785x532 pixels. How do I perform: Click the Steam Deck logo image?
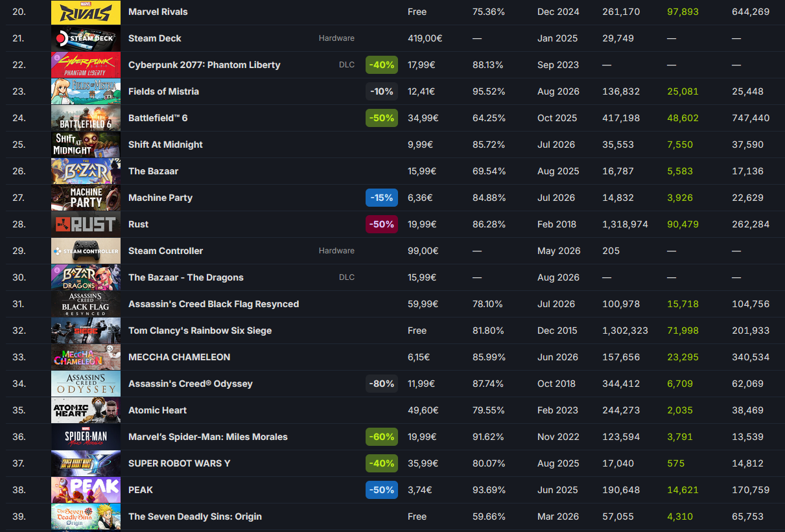[86, 38]
